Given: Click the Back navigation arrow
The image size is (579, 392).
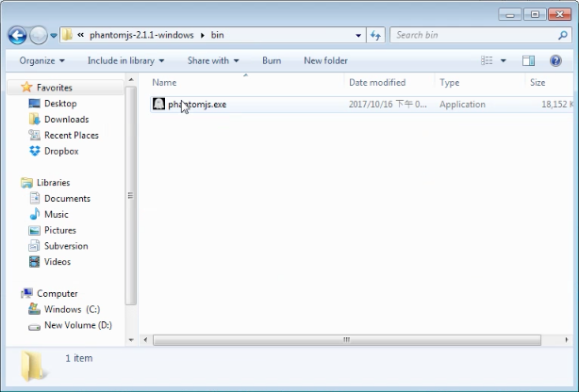Looking at the screenshot, I should (x=17, y=36).
